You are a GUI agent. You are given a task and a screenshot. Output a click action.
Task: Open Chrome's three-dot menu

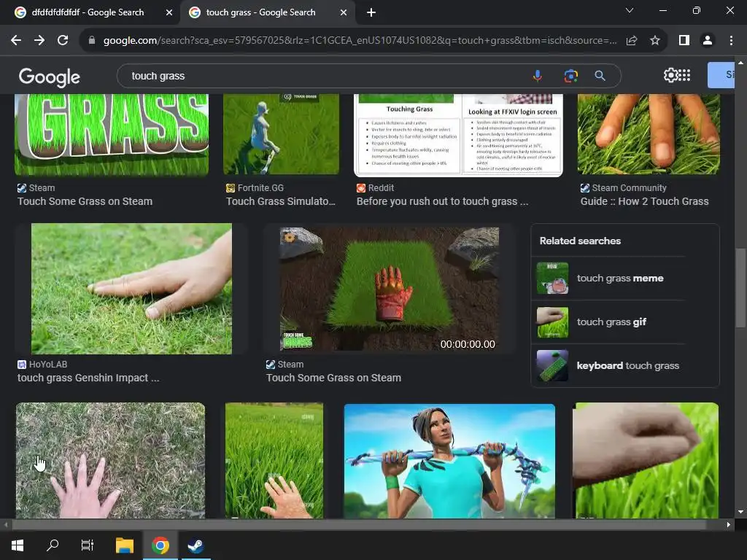tap(731, 41)
